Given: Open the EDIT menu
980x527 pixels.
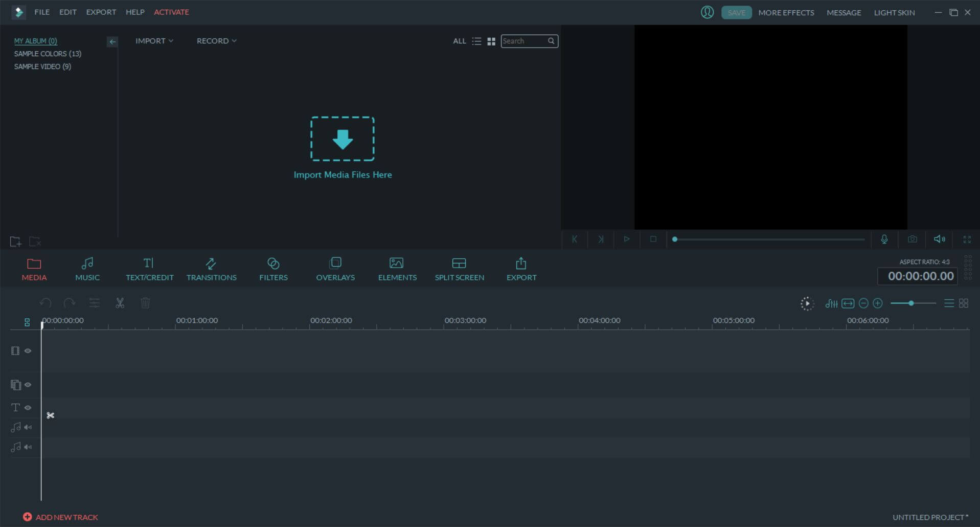Looking at the screenshot, I should click(x=68, y=12).
